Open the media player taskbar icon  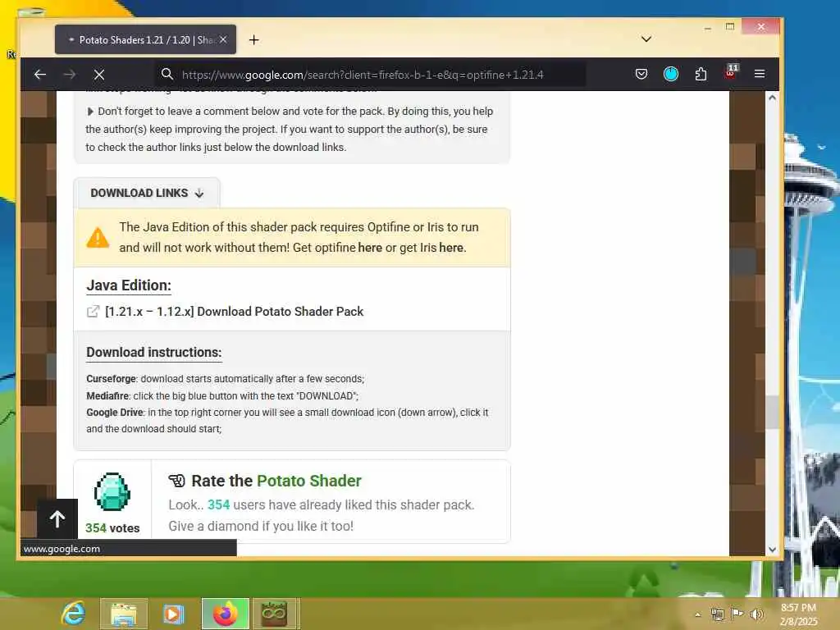pyautogui.click(x=173, y=614)
